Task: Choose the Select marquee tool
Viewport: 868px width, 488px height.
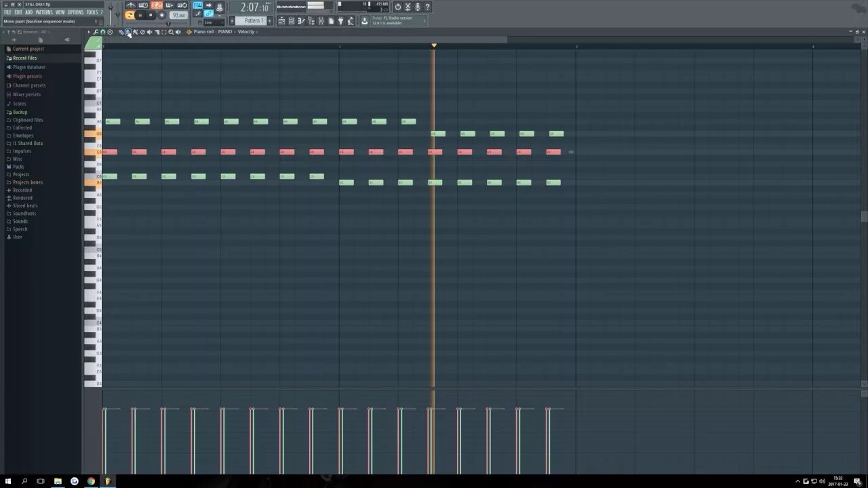Action: [x=163, y=32]
